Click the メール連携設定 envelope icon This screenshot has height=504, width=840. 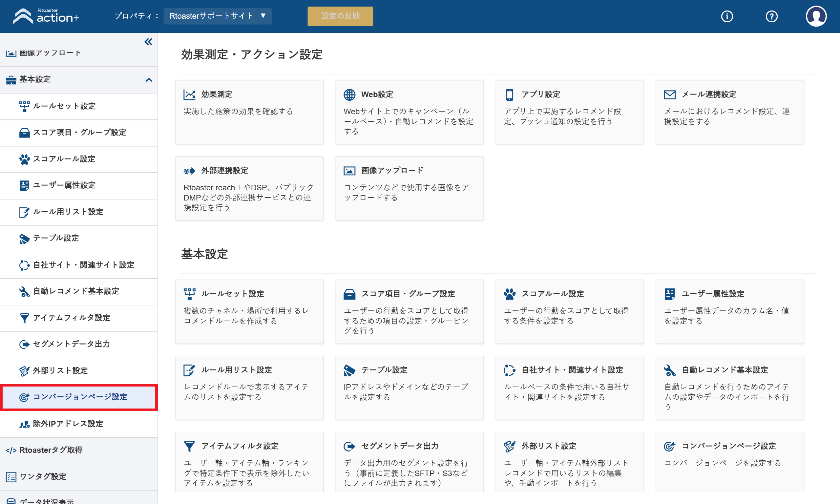pos(670,94)
